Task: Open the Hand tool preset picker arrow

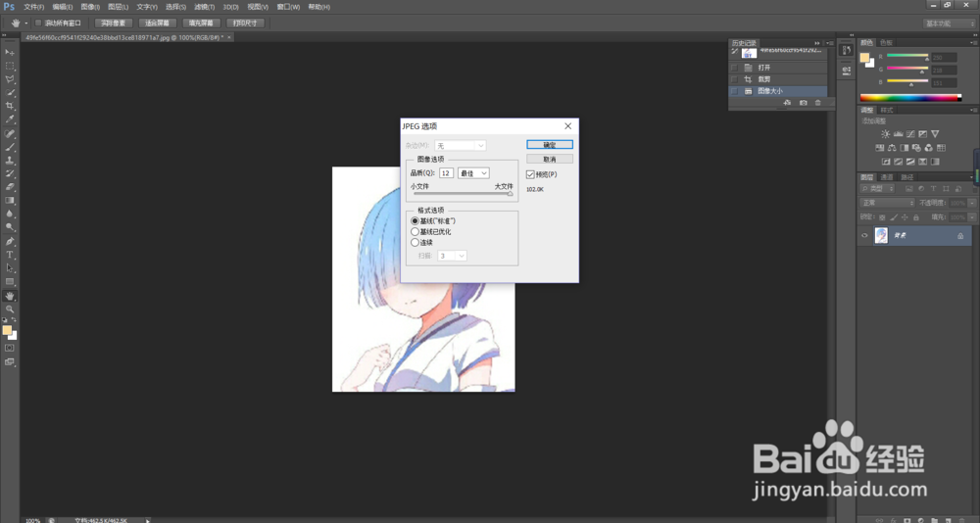Action: pos(26,24)
